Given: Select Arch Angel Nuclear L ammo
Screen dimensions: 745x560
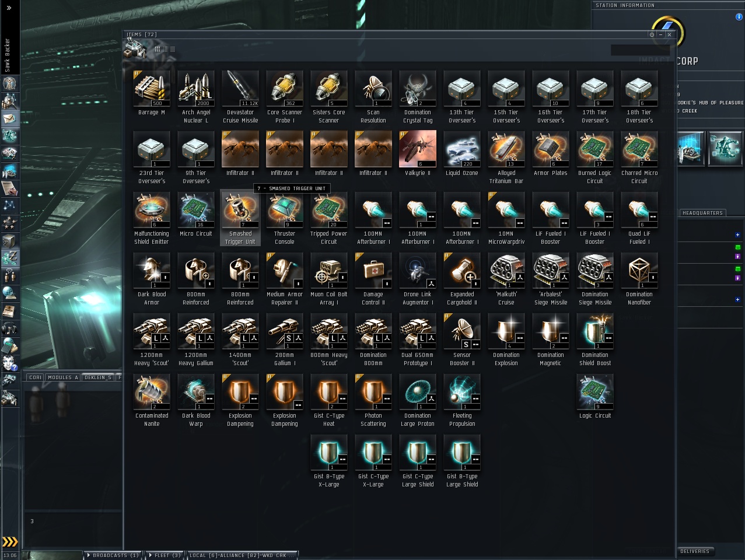Looking at the screenshot, I should [x=196, y=89].
